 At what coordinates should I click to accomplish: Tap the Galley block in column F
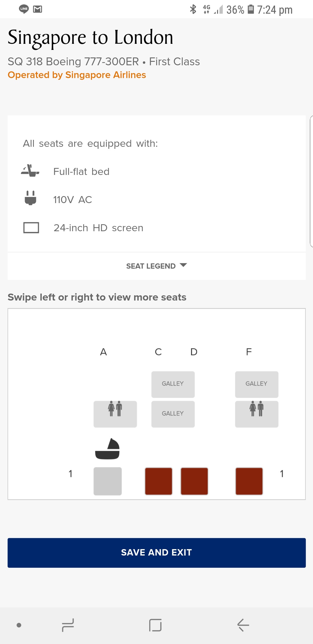coord(256,384)
